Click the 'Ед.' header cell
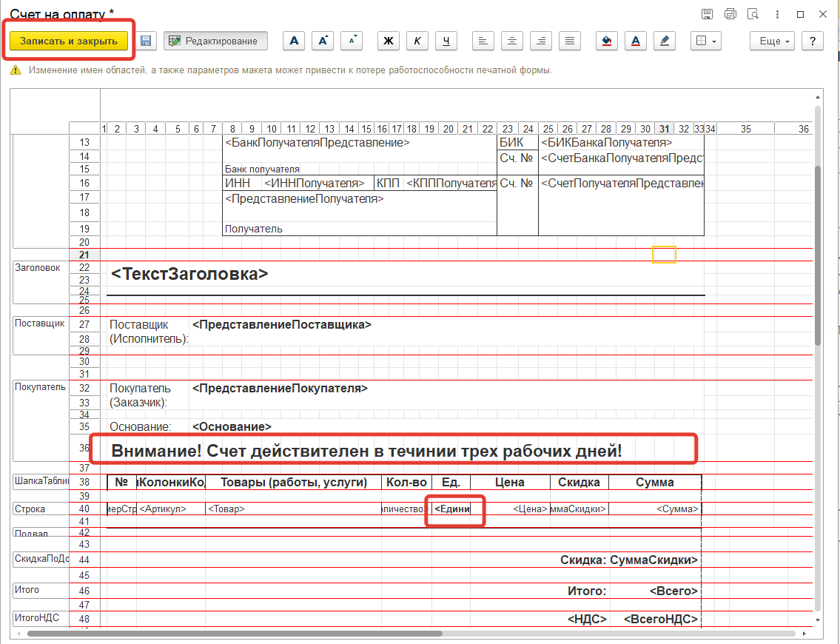Screen dimensions: 840x644 [x=451, y=482]
